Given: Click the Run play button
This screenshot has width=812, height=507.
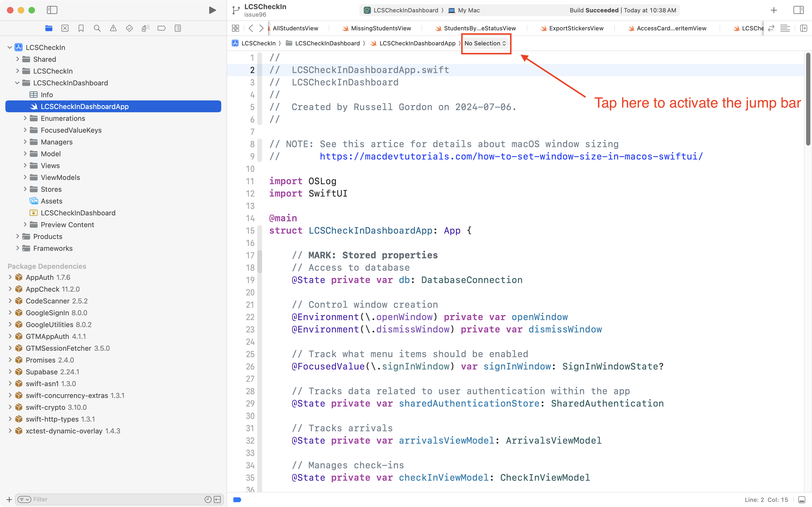Looking at the screenshot, I should click(212, 10).
